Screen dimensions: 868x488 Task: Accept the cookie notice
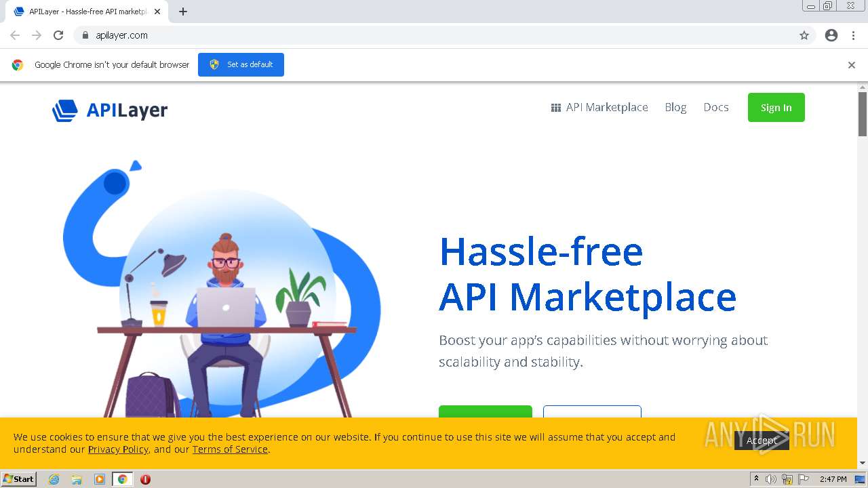(x=762, y=441)
